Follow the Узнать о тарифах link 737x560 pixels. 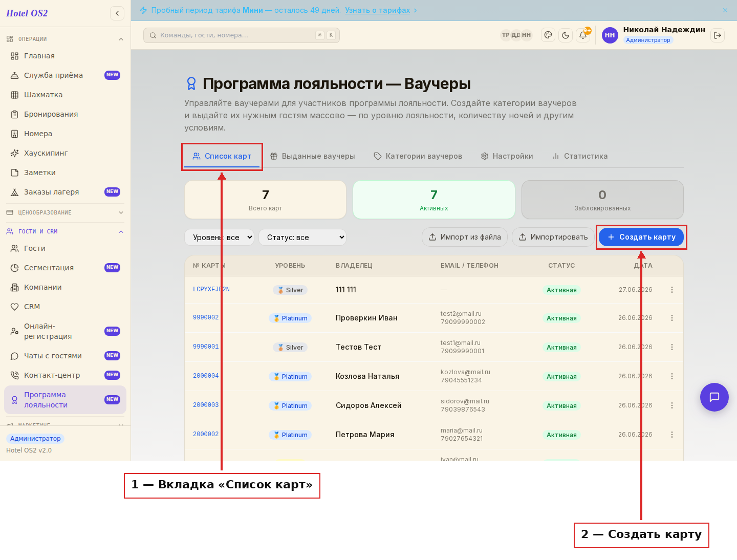tap(377, 10)
